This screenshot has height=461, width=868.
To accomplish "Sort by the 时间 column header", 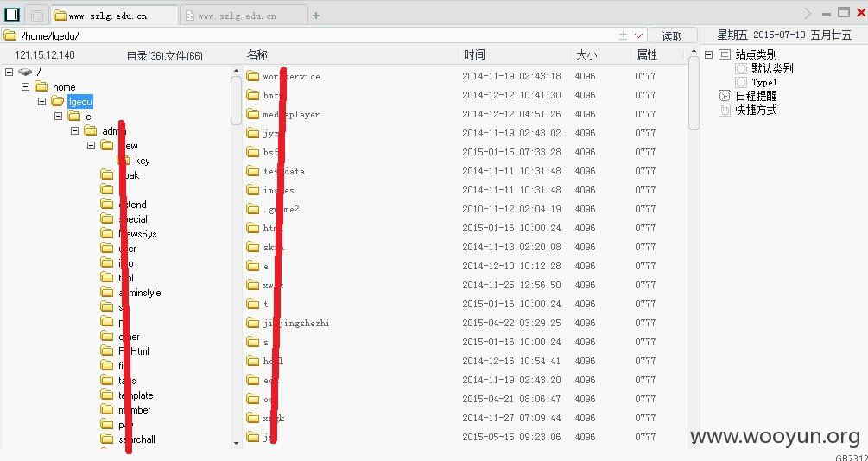I will (x=474, y=54).
